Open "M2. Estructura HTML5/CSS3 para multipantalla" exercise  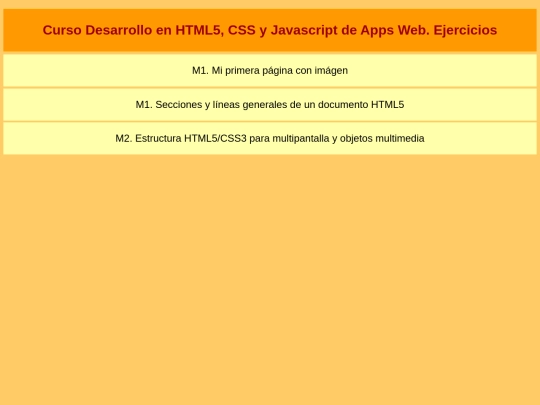[270, 138]
